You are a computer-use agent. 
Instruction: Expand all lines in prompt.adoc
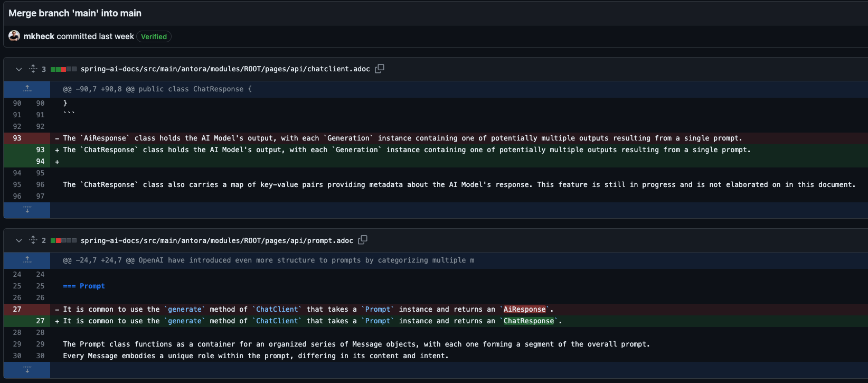33,240
